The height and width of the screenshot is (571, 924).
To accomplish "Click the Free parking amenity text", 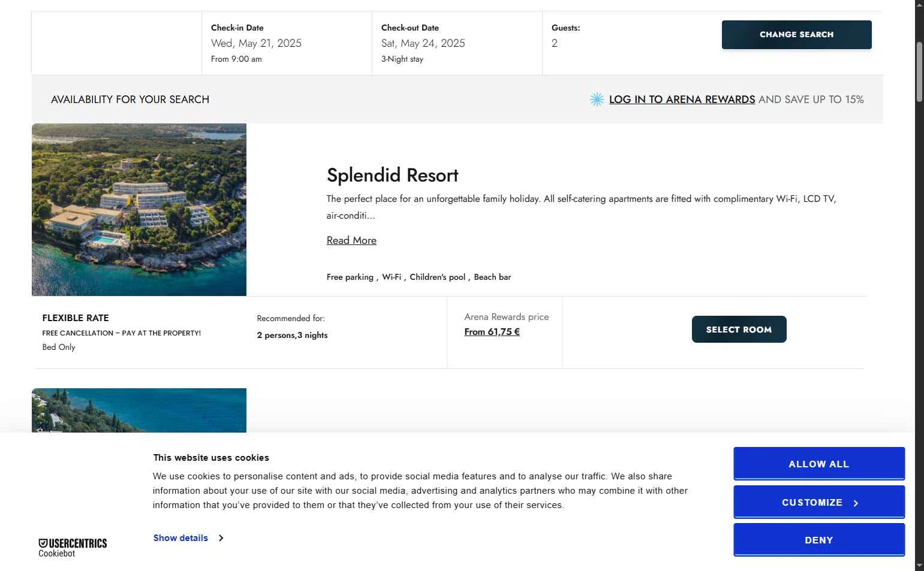I will [x=350, y=277].
